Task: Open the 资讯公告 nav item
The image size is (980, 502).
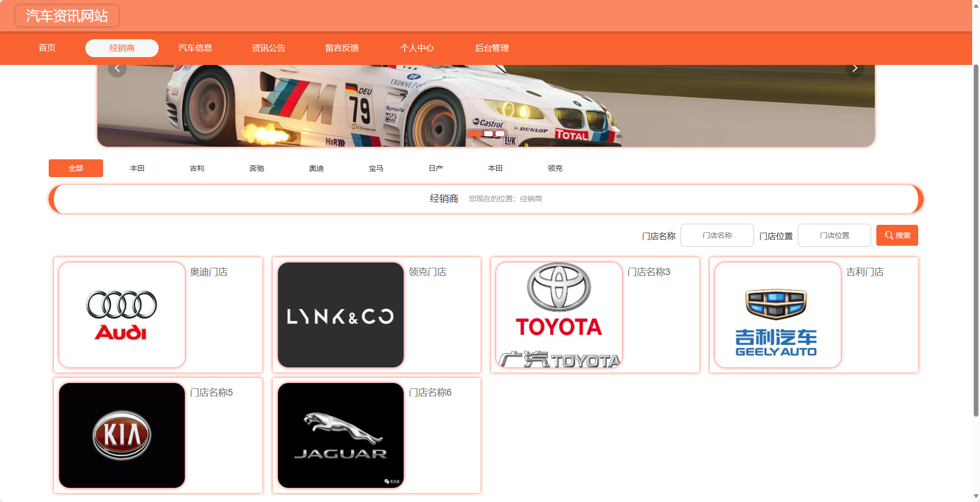Action: (x=269, y=48)
